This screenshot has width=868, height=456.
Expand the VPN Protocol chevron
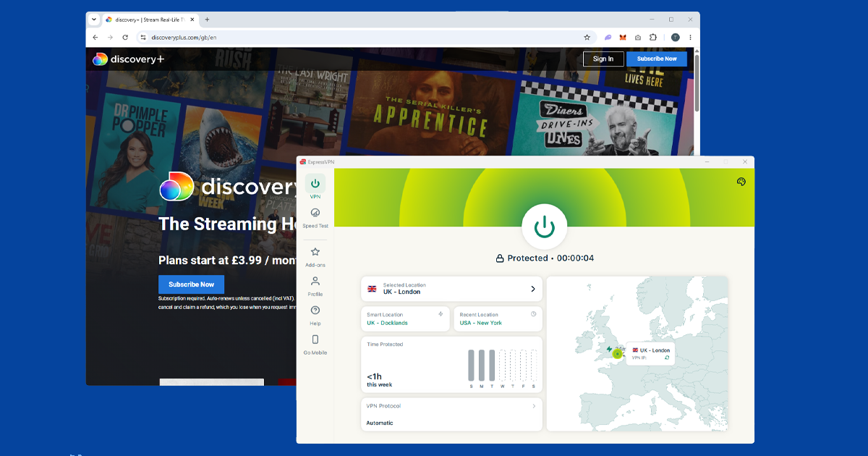coord(534,406)
